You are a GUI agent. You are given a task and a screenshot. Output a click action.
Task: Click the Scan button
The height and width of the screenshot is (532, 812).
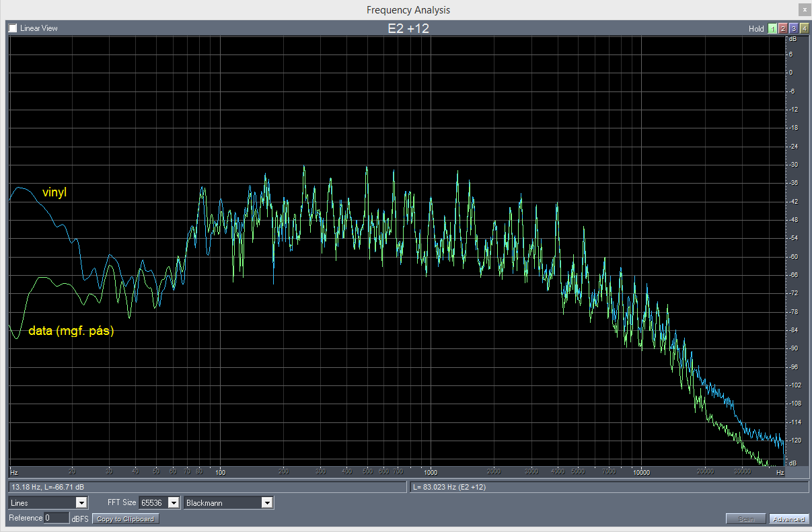(746, 519)
